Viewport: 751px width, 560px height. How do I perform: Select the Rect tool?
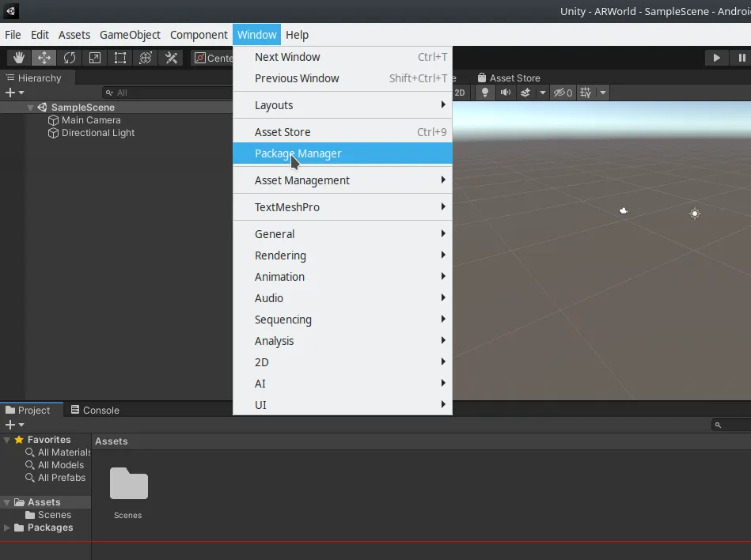click(120, 58)
